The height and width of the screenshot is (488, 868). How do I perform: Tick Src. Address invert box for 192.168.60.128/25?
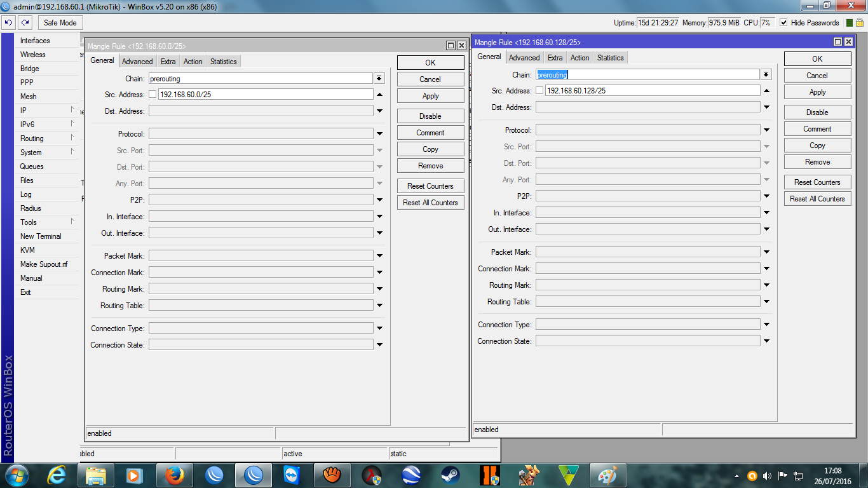(539, 91)
